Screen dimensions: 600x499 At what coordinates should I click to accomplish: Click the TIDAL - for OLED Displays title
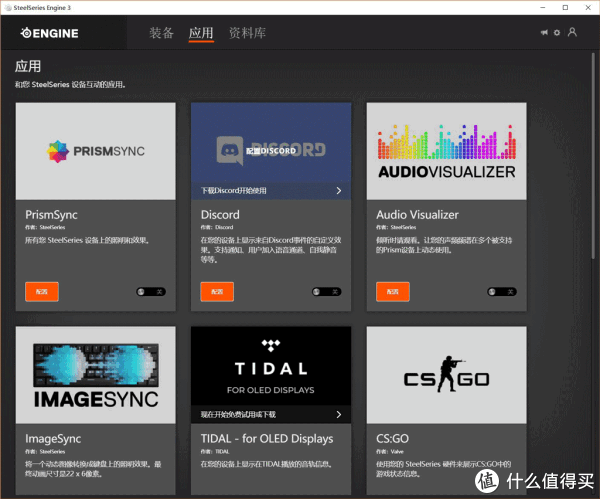tap(267, 439)
